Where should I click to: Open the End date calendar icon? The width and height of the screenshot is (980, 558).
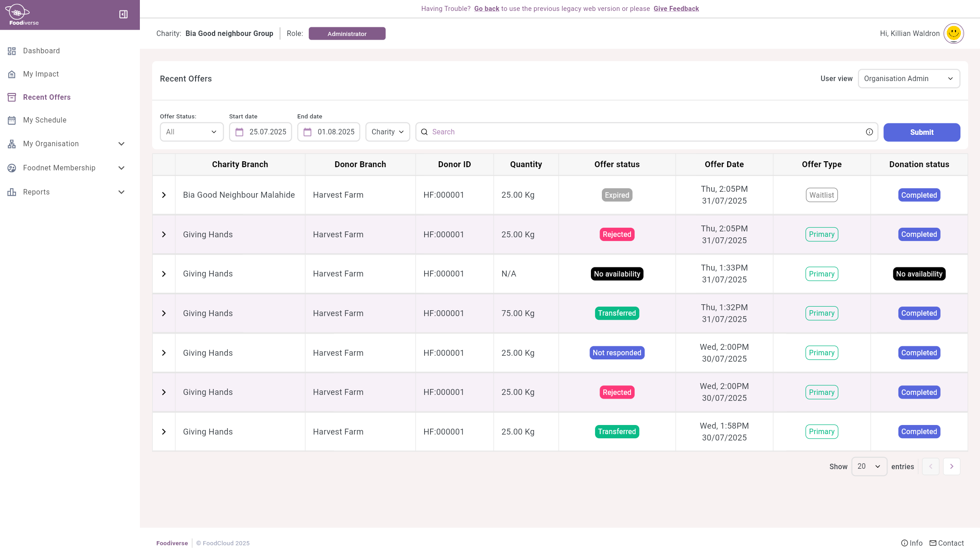(308, 132)
